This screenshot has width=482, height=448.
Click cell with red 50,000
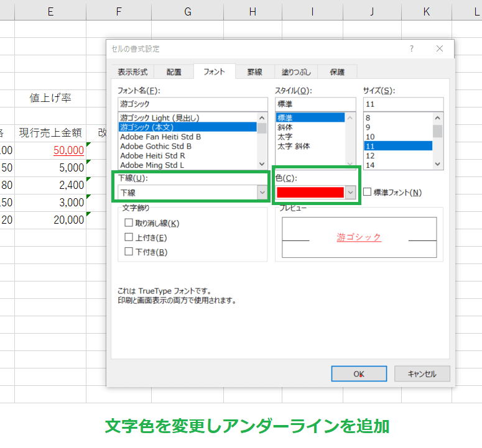pyautogui.click(x=50, y=150)
